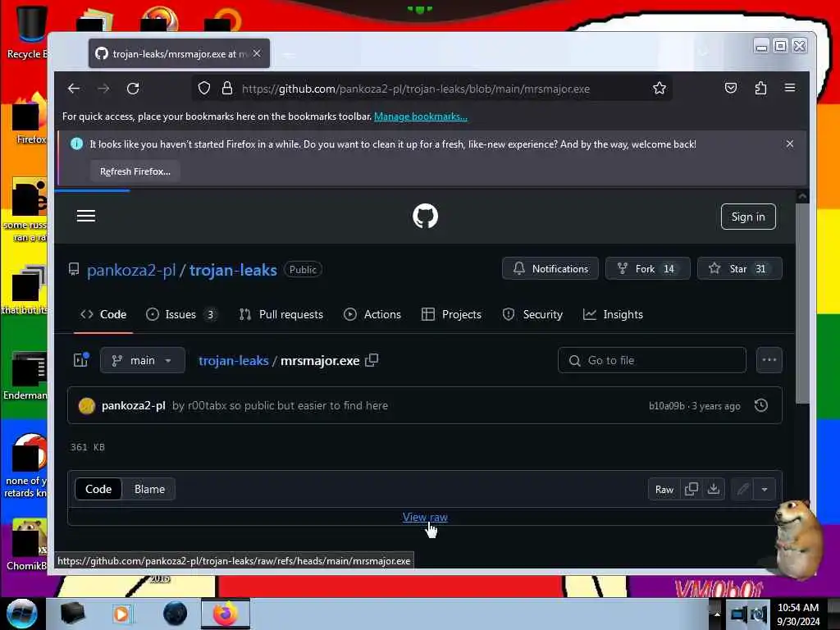Click the Notifications button
The width and height of the screenshot is (840, 630).
[x=550, y=268]
